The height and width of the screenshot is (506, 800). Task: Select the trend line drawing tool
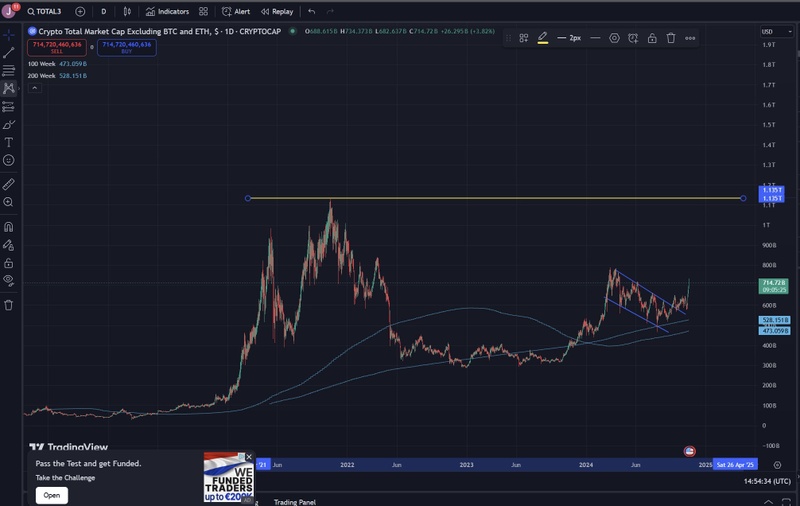[x=9, y=53]
